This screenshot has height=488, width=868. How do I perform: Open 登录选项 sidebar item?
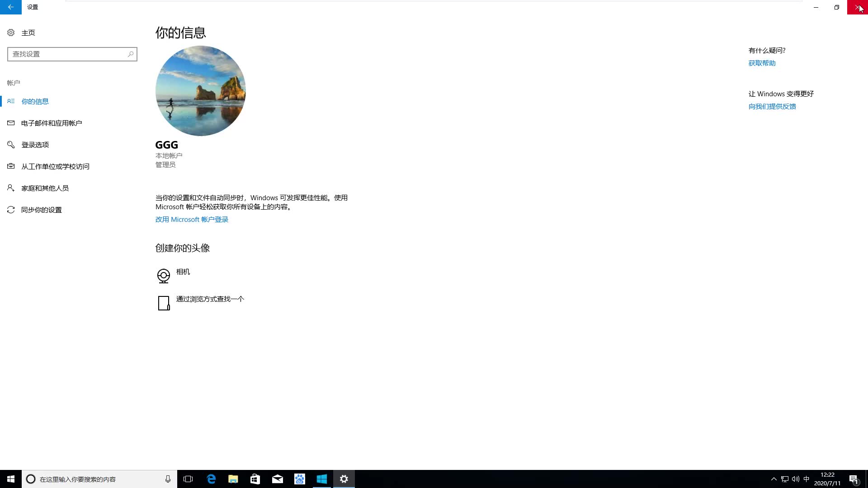(35, 145)
